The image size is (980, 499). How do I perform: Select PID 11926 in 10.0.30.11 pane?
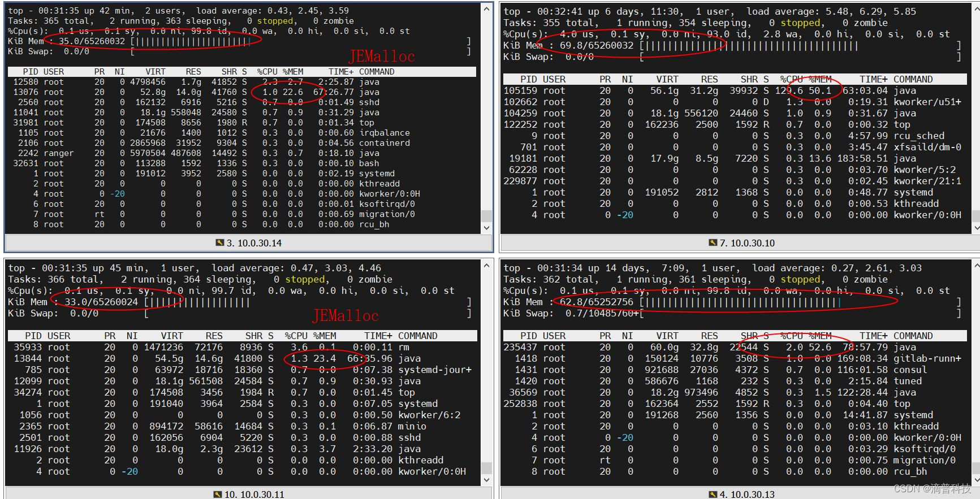28,449
